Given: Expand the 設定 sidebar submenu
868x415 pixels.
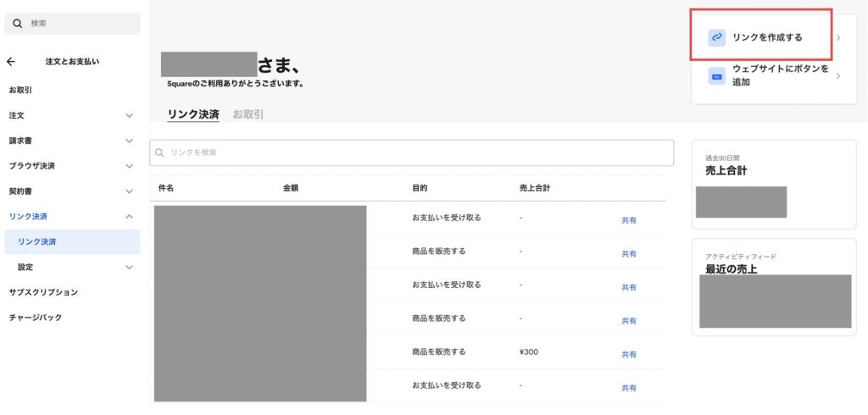Looking at the screenshot, I should point(129,268).
